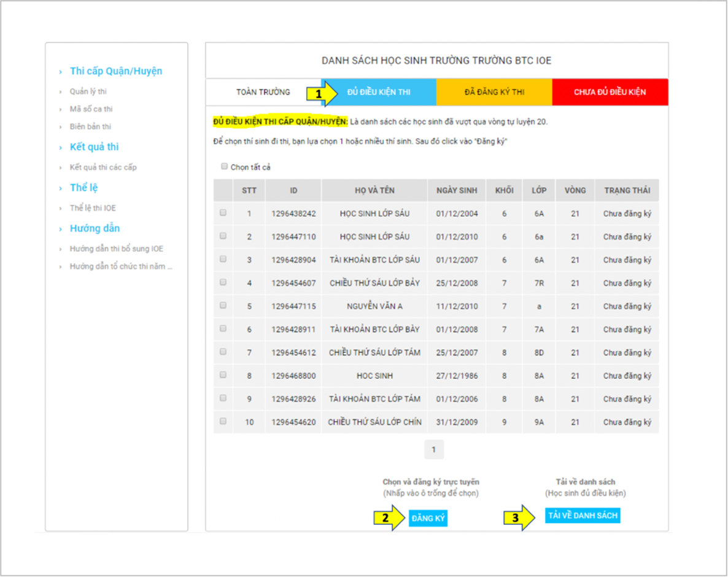Go to pagination page 1
The image size is (728, 577).
[x=433, y=450]
